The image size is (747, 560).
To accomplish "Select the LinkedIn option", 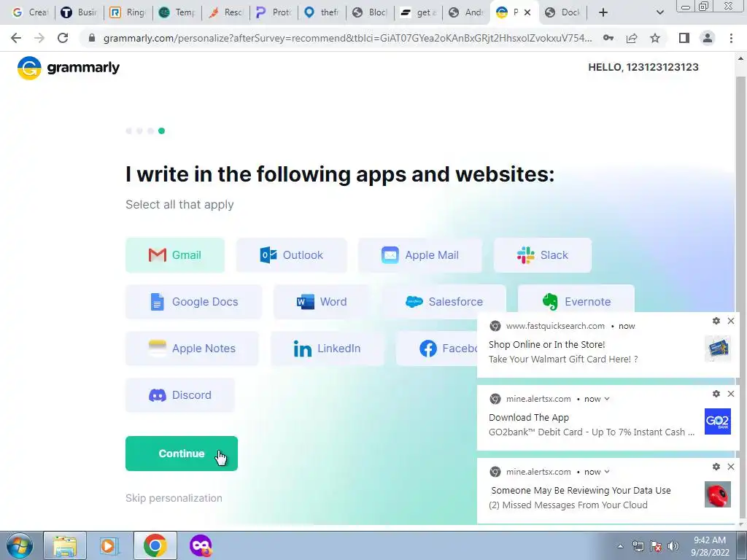I will point(328,349).
